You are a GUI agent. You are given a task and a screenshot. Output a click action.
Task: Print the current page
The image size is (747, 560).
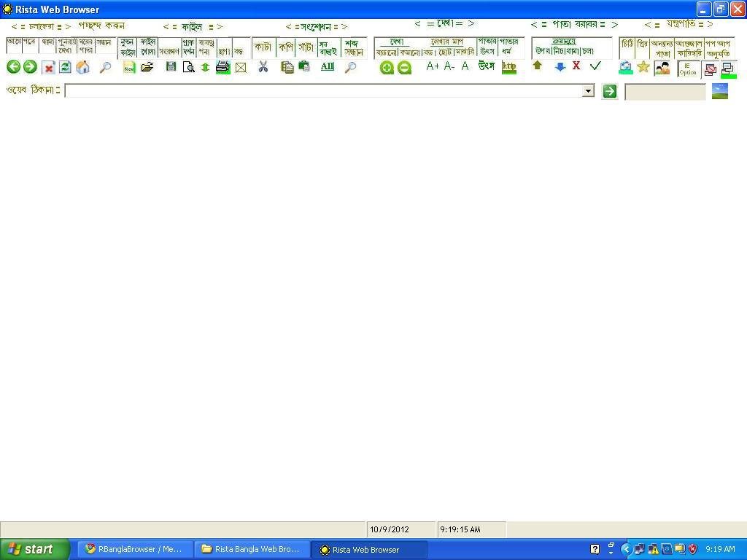click(x=222, y=66)
